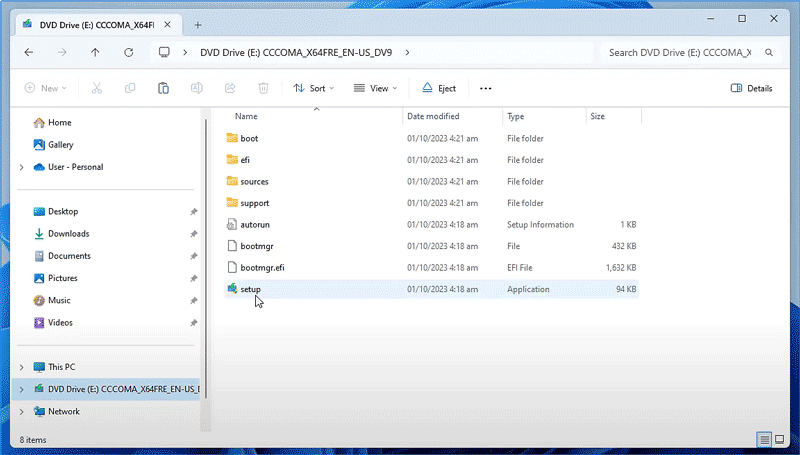
Task: Open the New dropdown menu
Action: (x=46, y=88)
